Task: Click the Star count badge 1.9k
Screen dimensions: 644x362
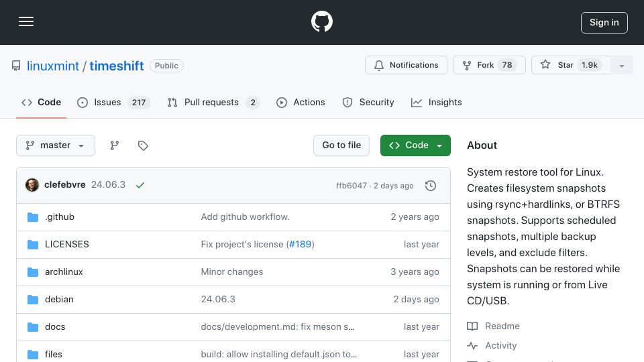Action: click(590, 65)
